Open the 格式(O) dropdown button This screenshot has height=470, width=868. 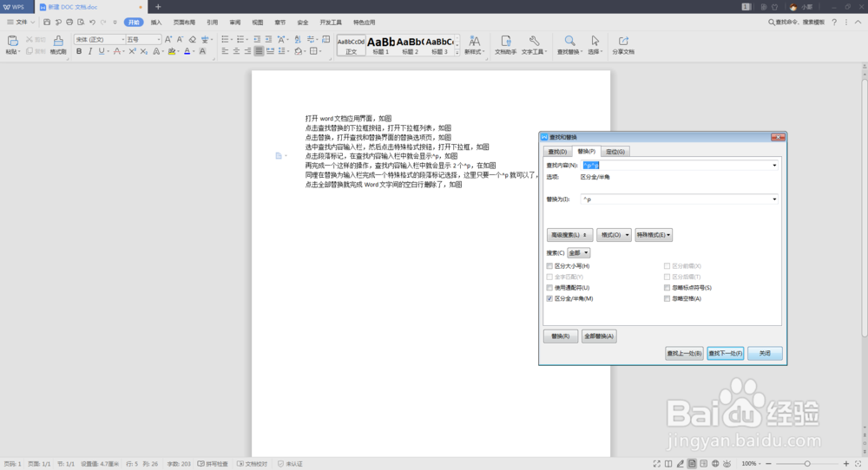pos(614,235)
